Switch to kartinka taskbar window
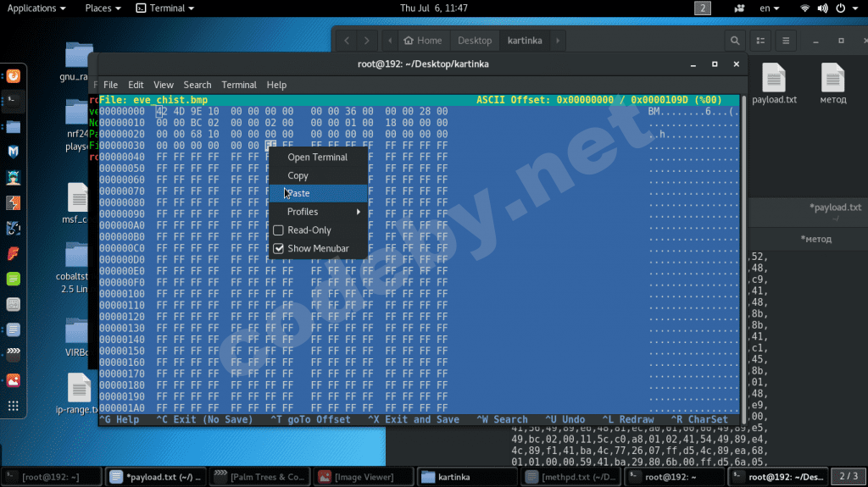The image size is (868, 487). (x=468, y=477)
